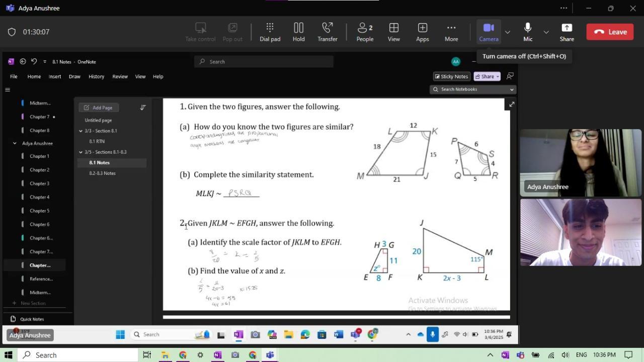Open the File menu in OneNote
Viewport: 644px width, 362px height.
[x=14, y=76]
